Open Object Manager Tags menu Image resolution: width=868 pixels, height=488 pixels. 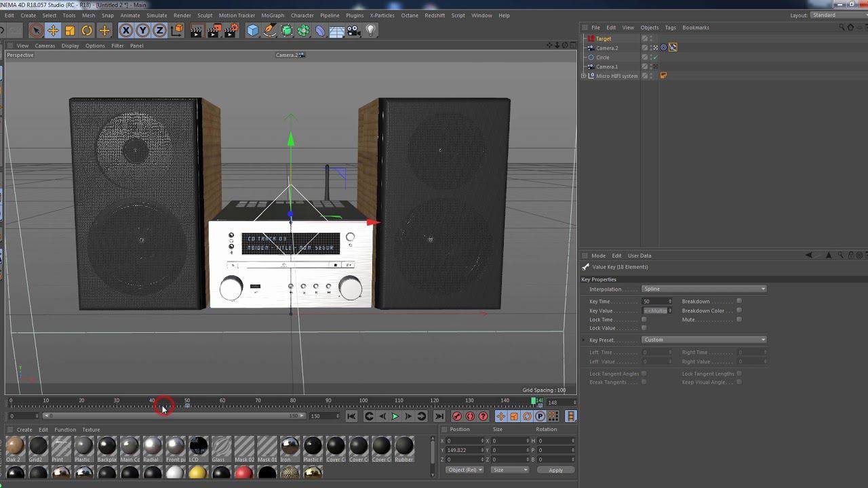(671, 28)
